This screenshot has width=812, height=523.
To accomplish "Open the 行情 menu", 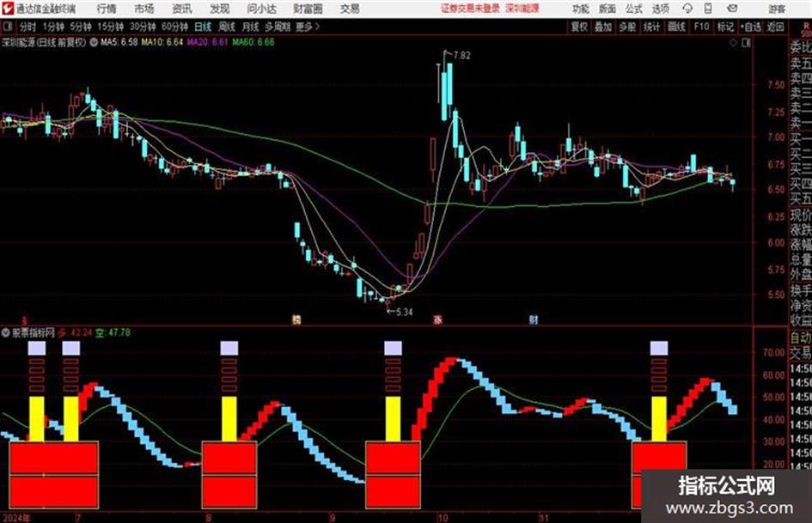I will pos(107,9).
